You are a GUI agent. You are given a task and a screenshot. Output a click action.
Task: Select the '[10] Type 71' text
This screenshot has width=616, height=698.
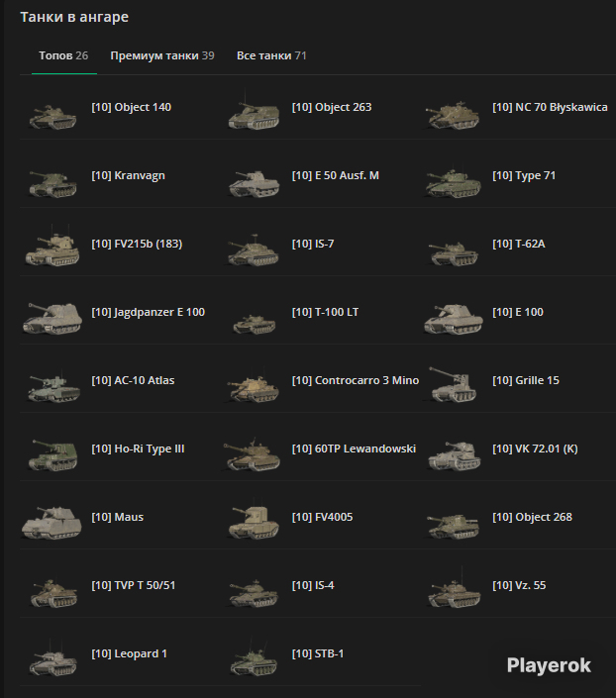click(524, 176)
